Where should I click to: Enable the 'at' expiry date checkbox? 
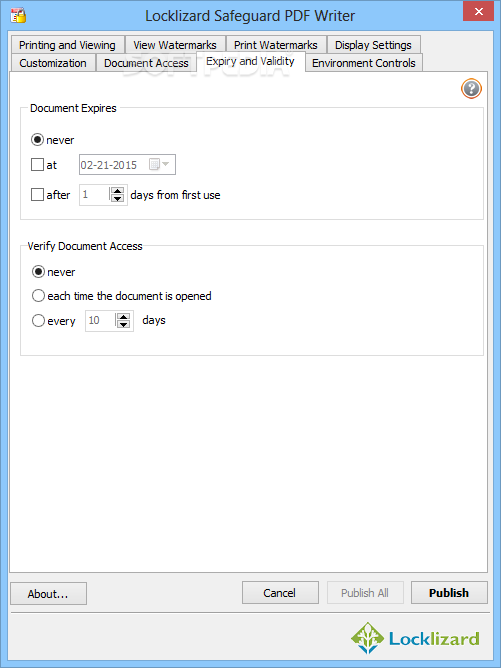(x=37, y=164)
